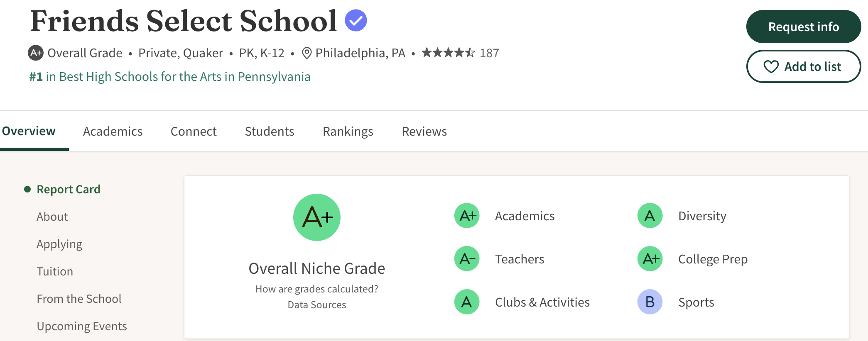The image size is (868, 341).
Task: Click the How are grades calculated link
Action: 316,289
